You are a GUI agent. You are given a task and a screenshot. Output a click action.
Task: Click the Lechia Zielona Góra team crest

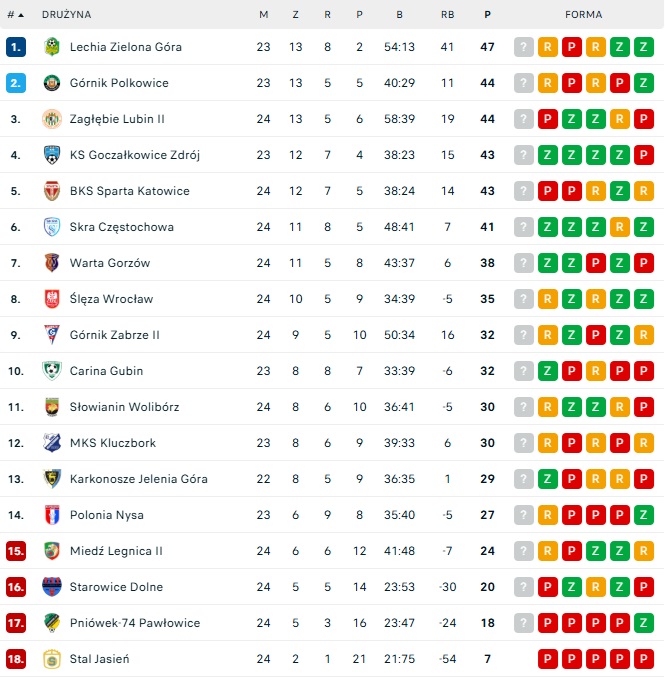(x=52, y=47)
